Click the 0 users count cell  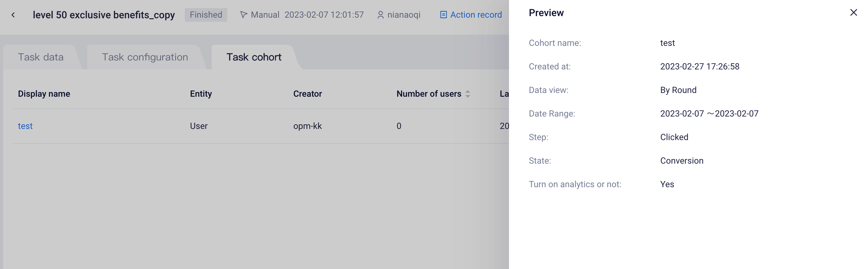point(399,126)
